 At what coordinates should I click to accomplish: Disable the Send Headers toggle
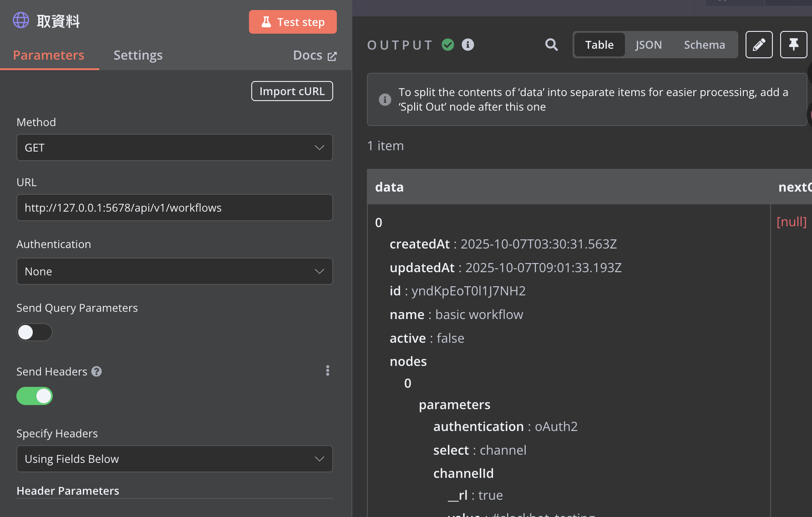35,396
